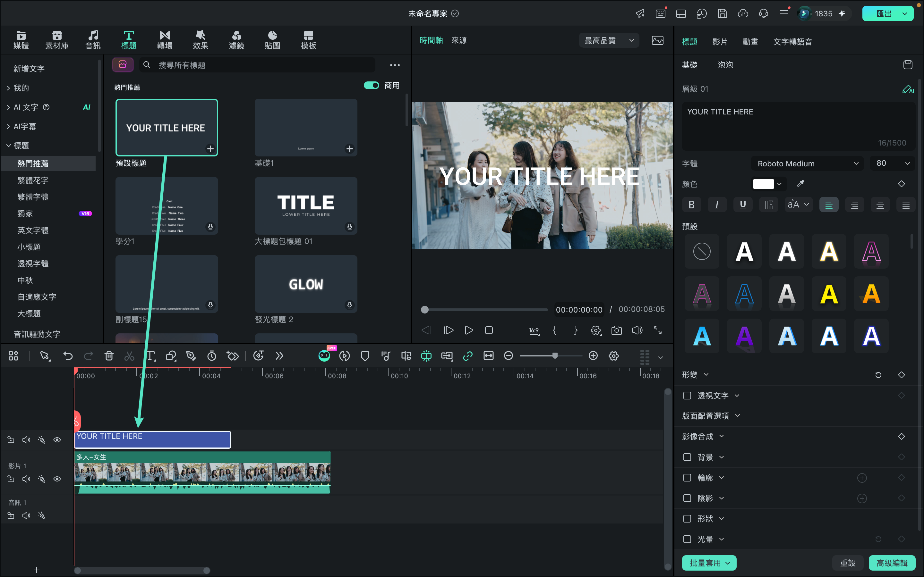The width and height of the screenshot is (924, 577).
Task: Click the undo arrow in timeline toolbar
Action: pyautogui.click(x=68, y=356)
